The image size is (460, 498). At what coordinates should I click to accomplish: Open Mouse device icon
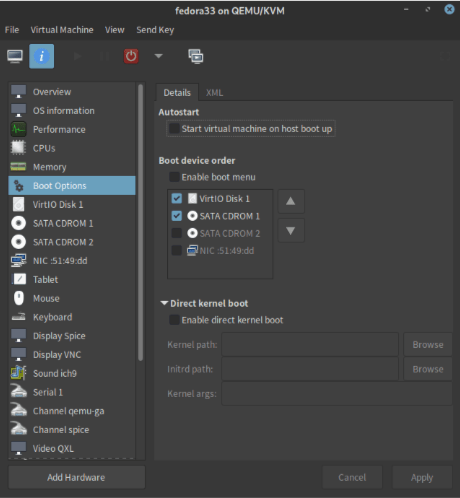(x=19, y=298)
